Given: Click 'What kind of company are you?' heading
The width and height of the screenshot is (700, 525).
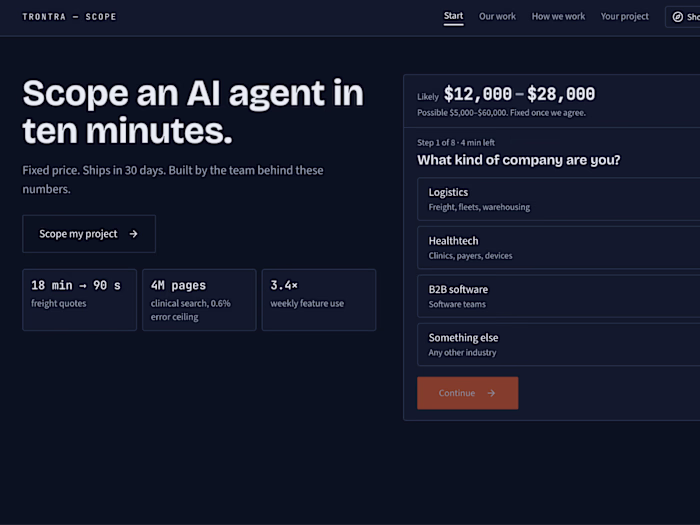Looking at the screenshot, I should (x=518, y=160).
